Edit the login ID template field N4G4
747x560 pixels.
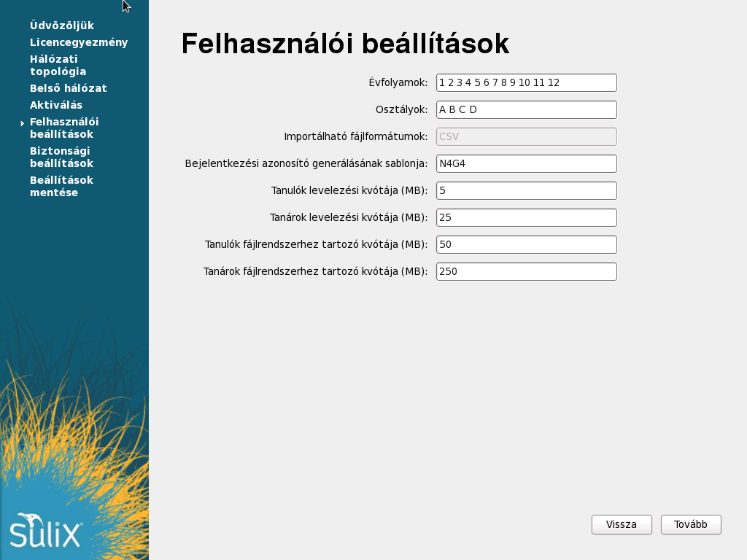[527, 164]
